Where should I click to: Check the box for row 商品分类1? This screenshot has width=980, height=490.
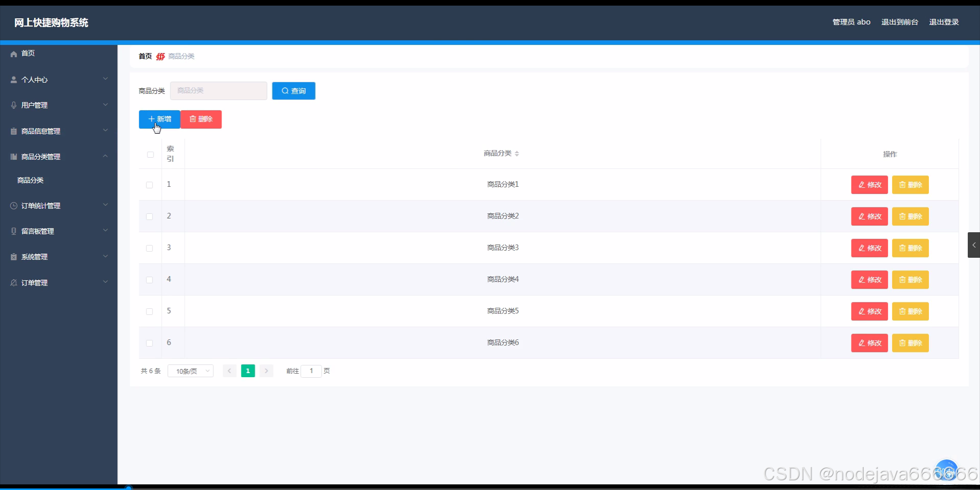(x=150, y=185)
